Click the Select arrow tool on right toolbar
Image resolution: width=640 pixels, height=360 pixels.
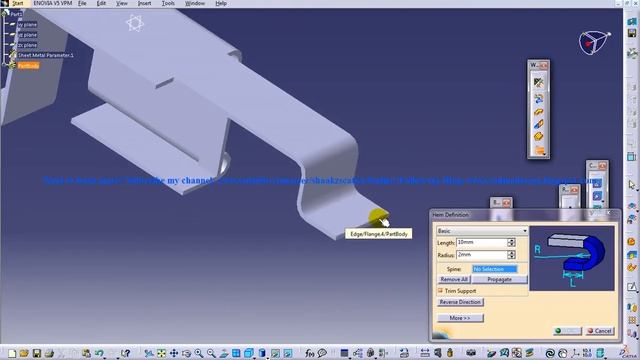click(x=632, y=185)
